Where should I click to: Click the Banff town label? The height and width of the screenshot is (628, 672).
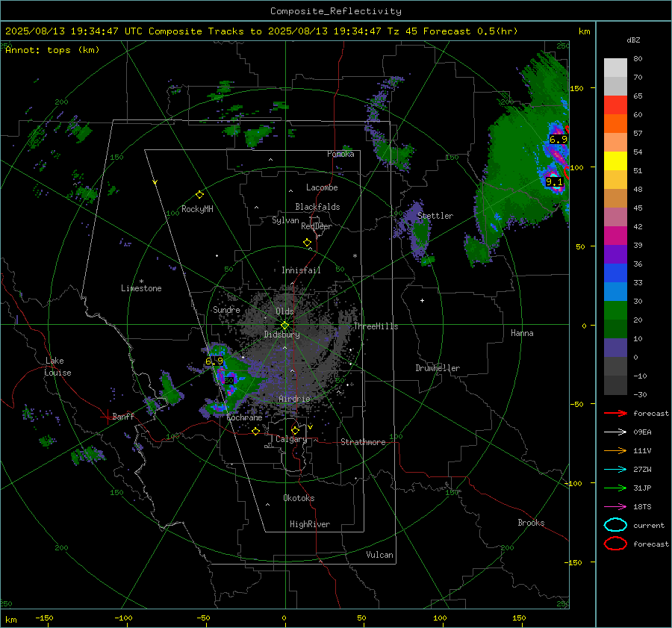tap(123, 416)
